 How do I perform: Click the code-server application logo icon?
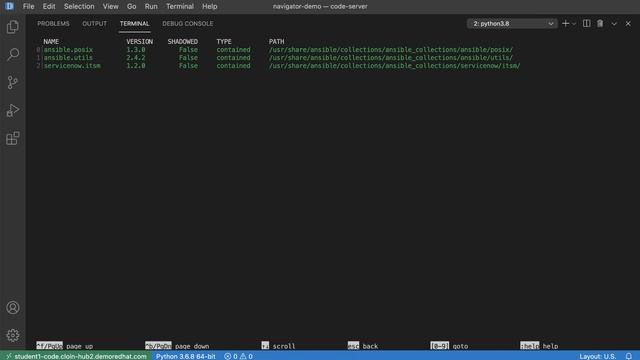coord(9,6)
